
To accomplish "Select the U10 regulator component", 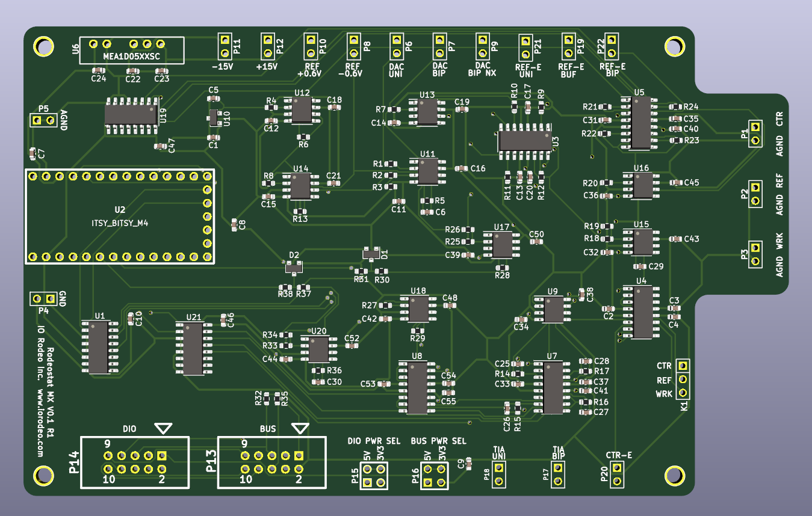I will click(214, 117).
